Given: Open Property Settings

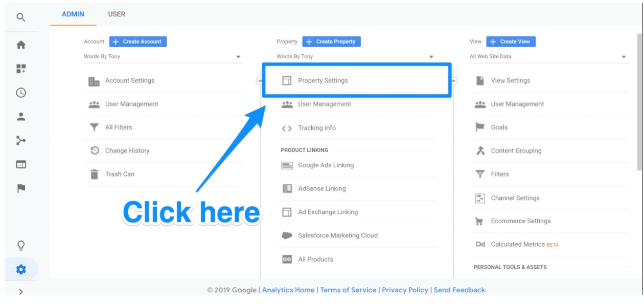Looking at the screenshot, I should pyautogui.click(x=323, y=80).
